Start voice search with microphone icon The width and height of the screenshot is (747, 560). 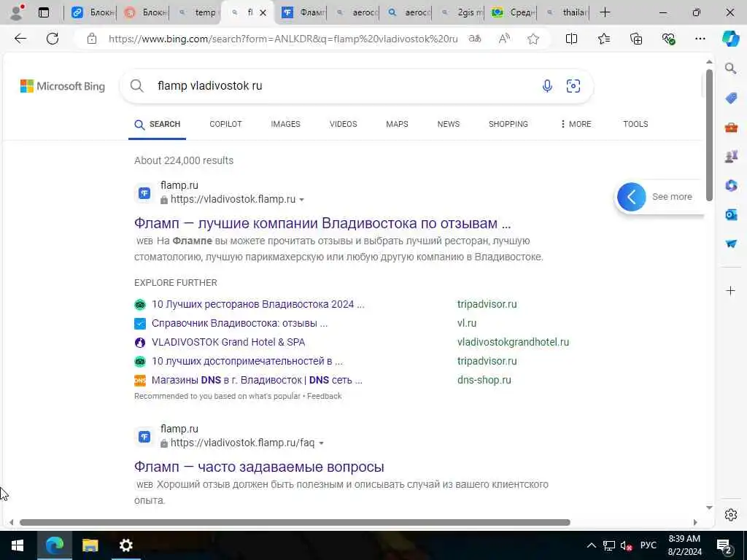pyautogui.click(x=547, y=86)
